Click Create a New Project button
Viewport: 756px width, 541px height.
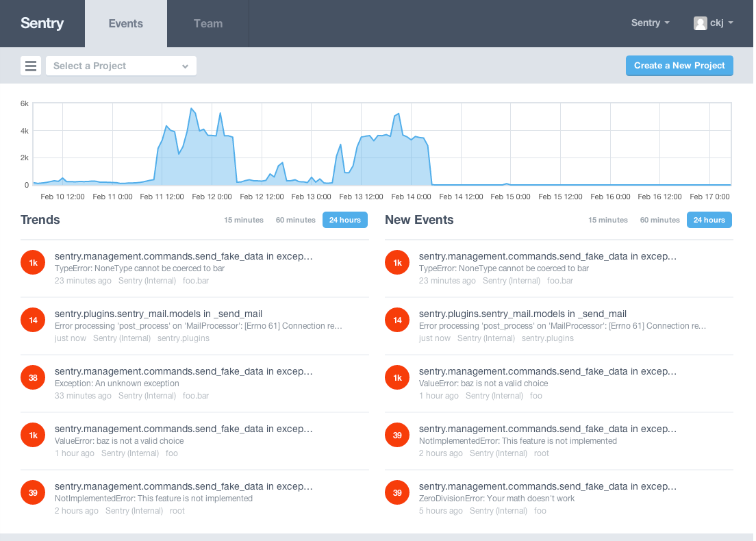(679, 66)
